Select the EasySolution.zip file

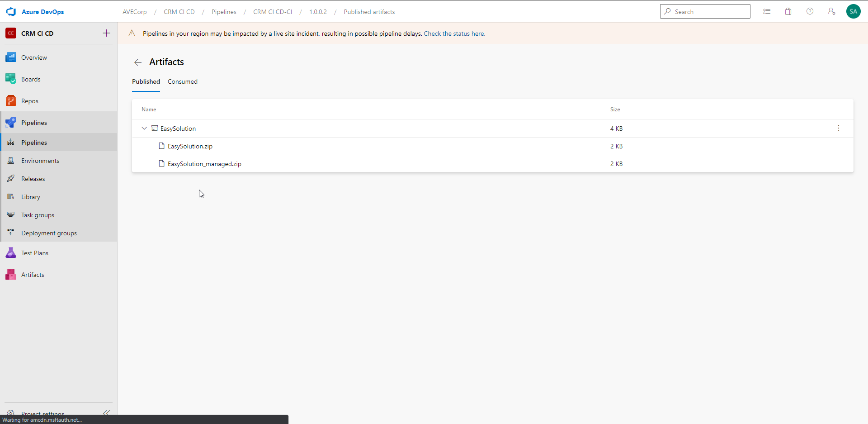tap(190, 146)
